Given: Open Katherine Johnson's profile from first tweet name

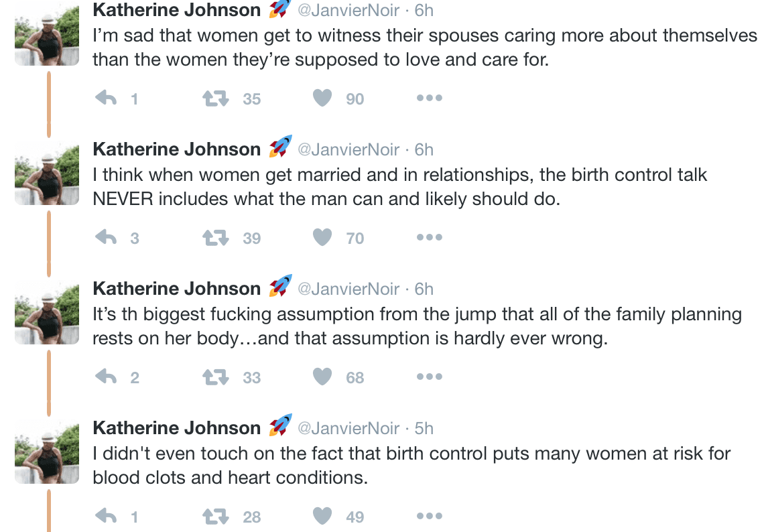Looking at the screenshot, I should pyautogui.click(x=176, y=10).
